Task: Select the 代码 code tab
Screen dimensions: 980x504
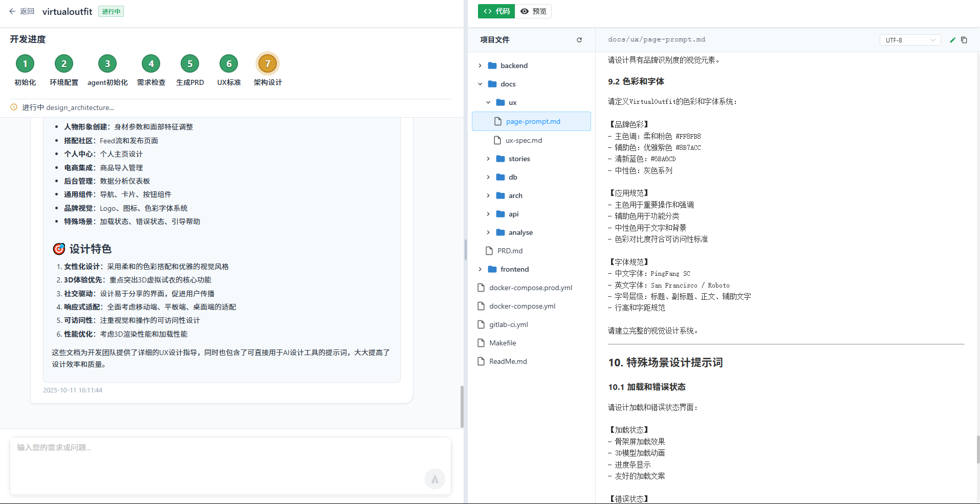Action: click(496, 11)
